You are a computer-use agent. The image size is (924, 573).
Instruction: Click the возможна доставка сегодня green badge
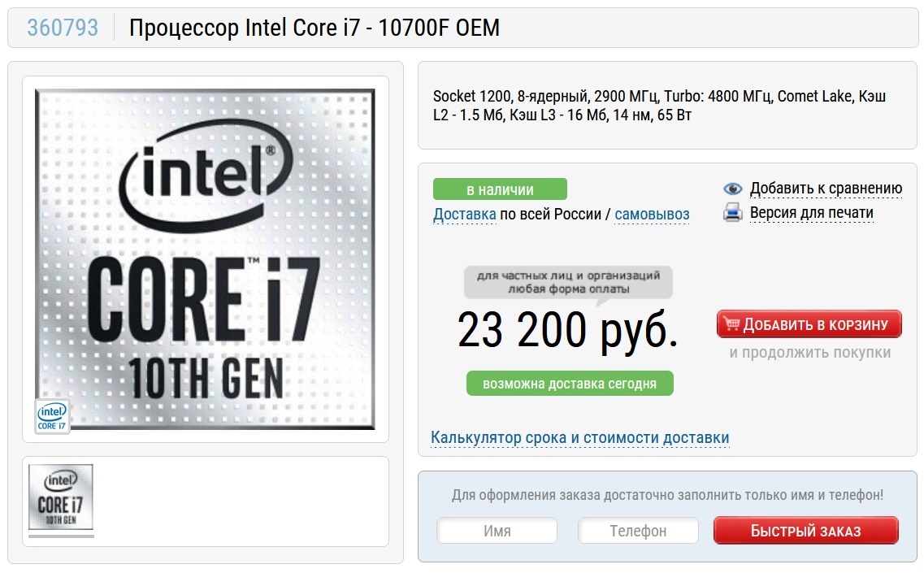(x=569, y=383)
